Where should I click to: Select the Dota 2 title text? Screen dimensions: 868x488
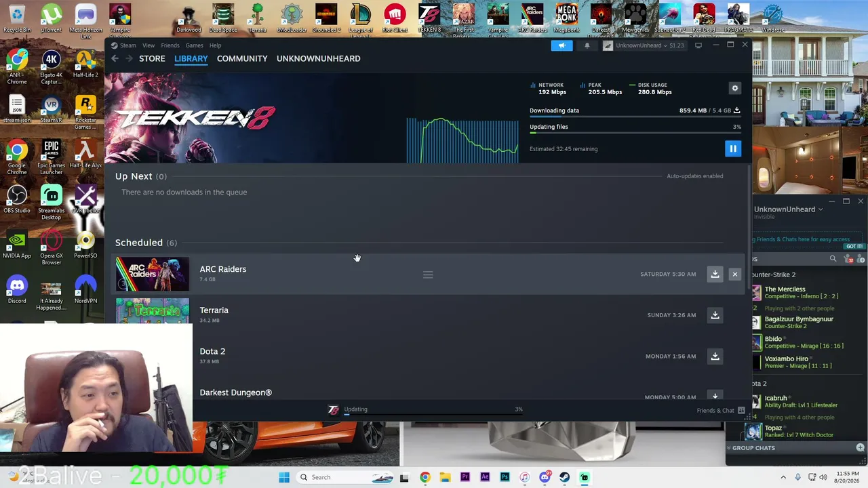(x=212, y=351)
